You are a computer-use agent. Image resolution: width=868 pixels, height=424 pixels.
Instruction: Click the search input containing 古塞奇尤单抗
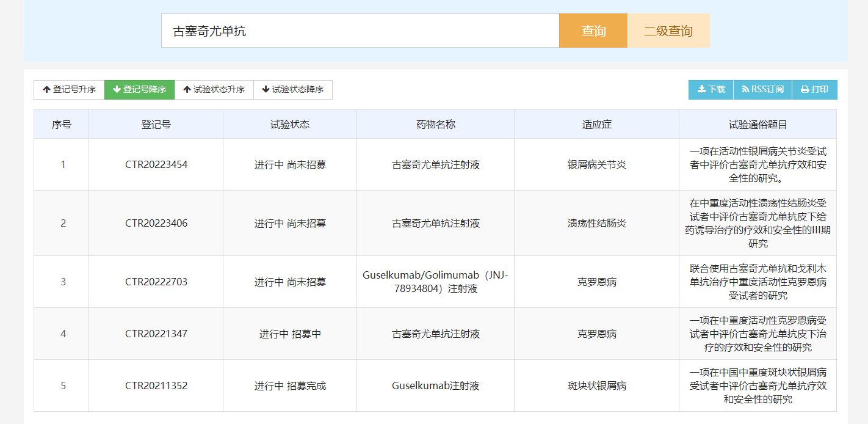[359, 30]
